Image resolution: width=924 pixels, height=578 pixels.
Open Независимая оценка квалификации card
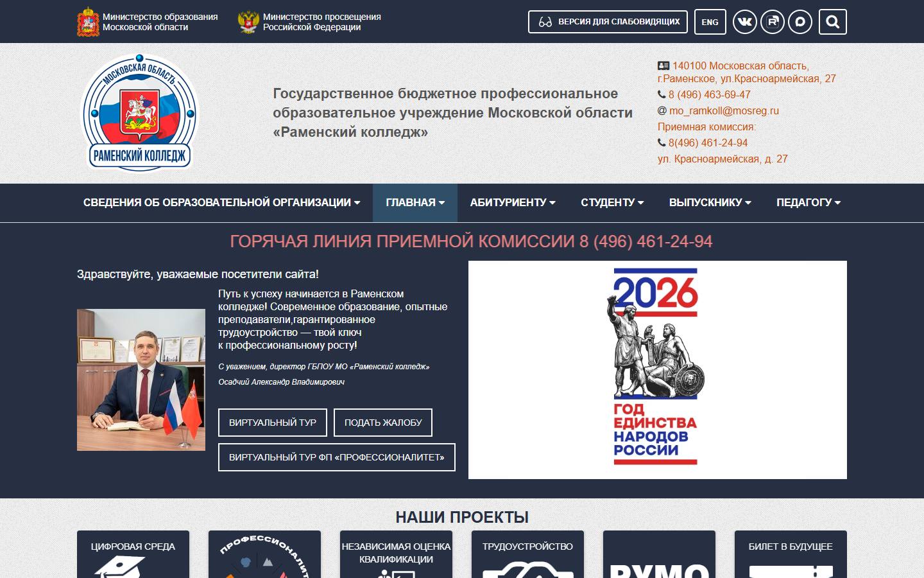396,554
